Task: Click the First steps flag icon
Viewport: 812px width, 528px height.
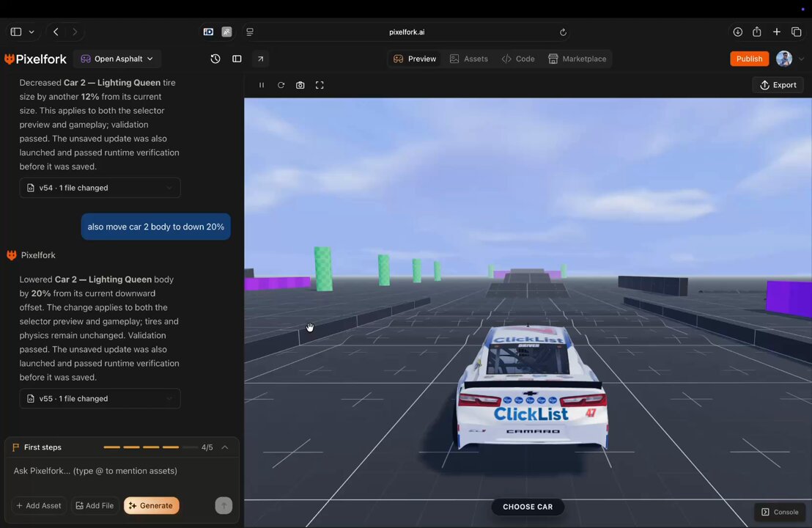Action: point(15,447)
